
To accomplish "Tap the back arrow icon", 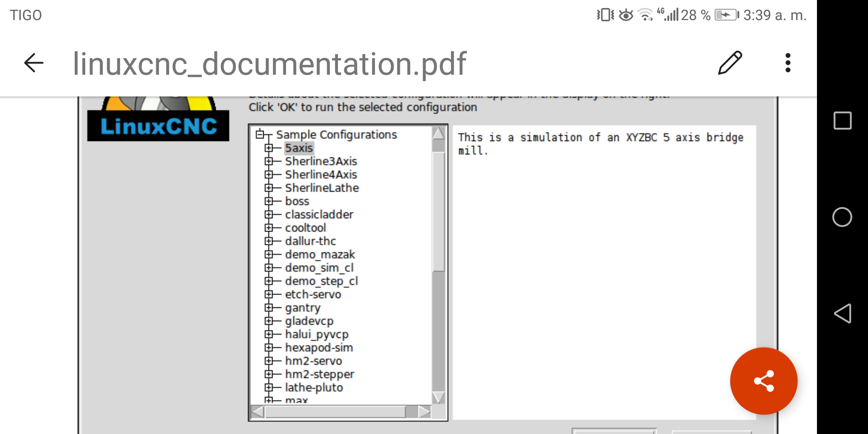I will coord(34,63).
